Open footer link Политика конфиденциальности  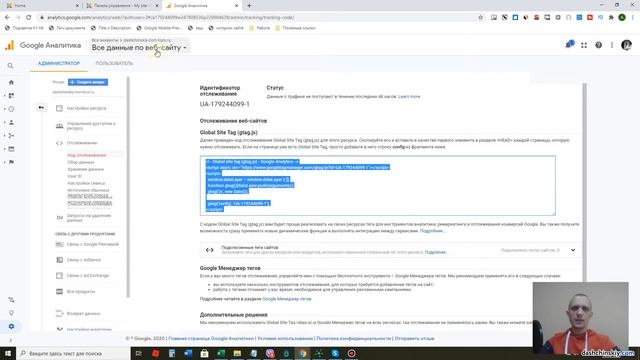pos(353,339)
